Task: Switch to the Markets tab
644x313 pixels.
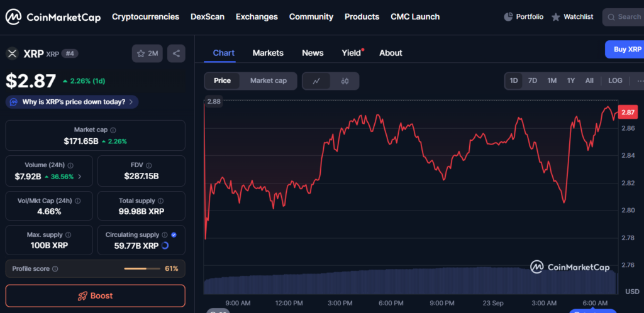Action: (268, 53)
